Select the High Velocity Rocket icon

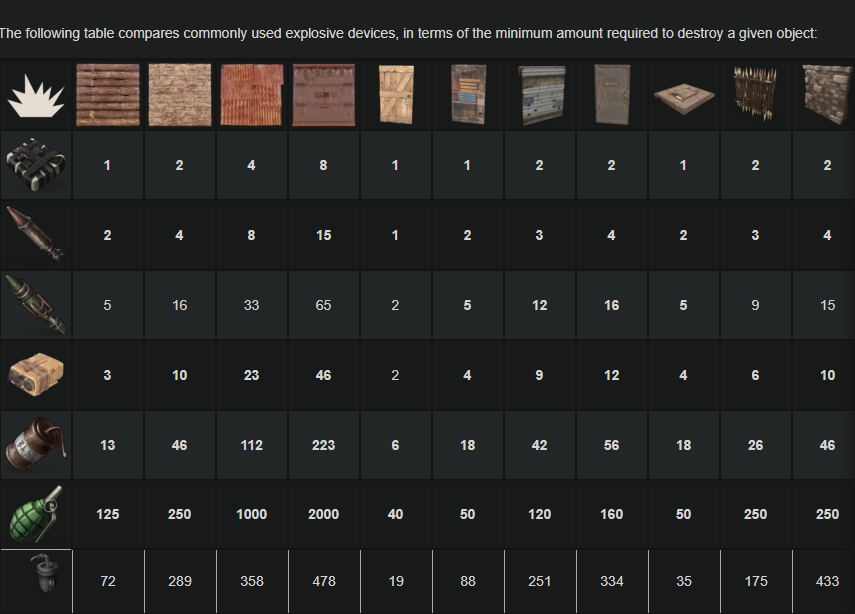tap(36, 304)
